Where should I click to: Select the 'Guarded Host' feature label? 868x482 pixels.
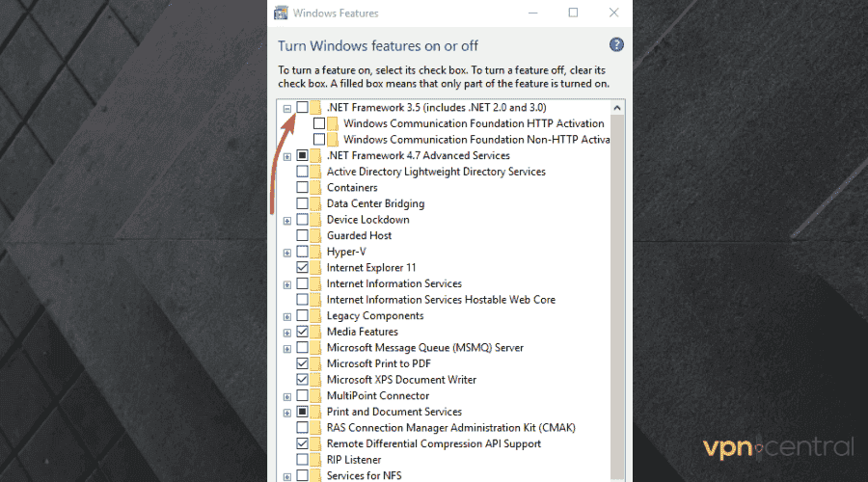click(360, 236)
